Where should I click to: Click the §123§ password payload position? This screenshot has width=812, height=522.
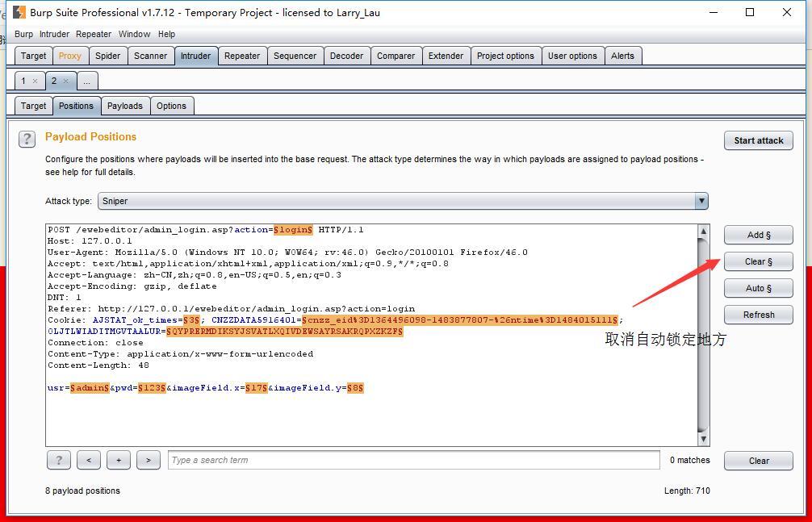coord(152,388)
